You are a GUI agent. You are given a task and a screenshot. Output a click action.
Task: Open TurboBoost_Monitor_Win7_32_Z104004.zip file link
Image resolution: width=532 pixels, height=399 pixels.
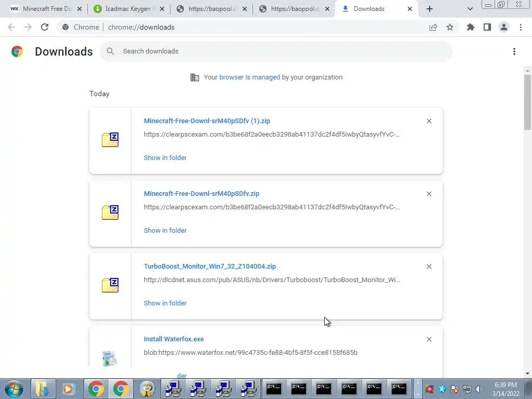(x=210, y=267)
